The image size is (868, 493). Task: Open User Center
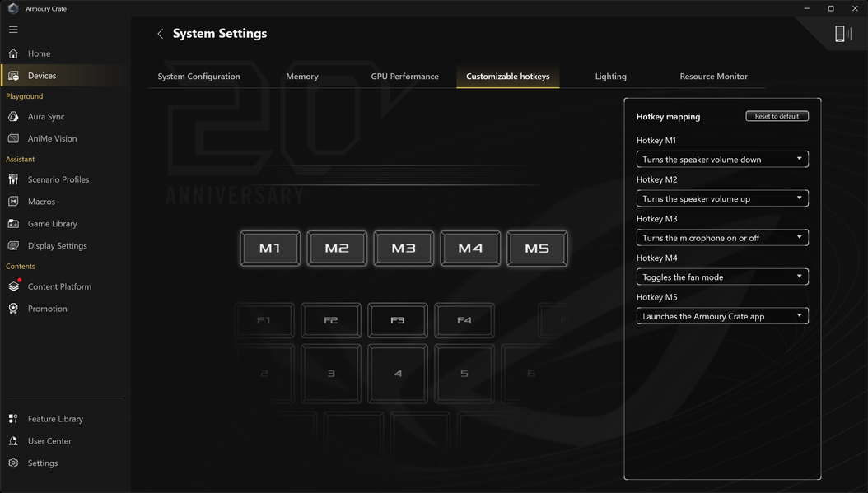pyautogui.click(x=49, y=441)
